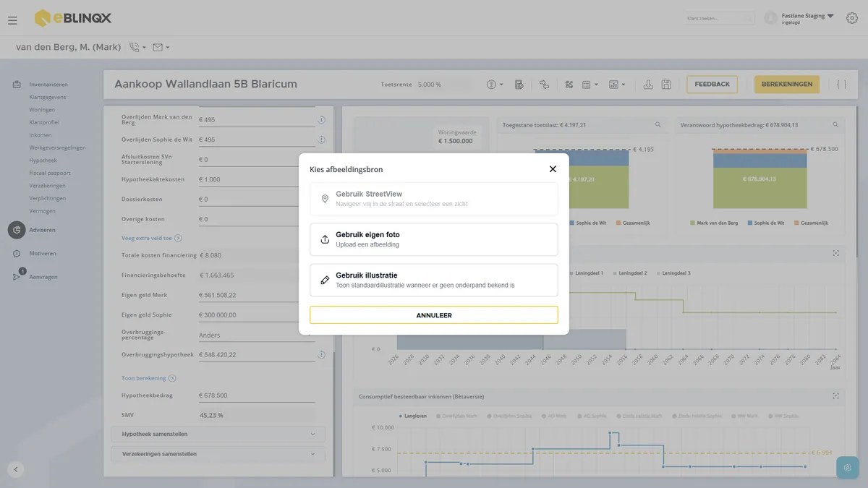The width and height of the screenshot is (868, 488).
Task: Click the ANNULEER button
Action: tap(434, 315)
